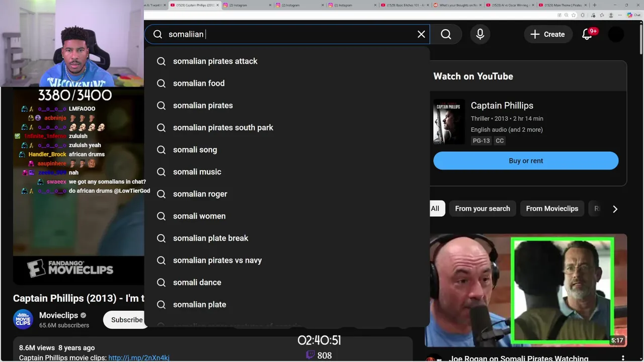
Task: Open the Joe Rogan Somali Pirates thumbnail
Action: pos(526,290)
